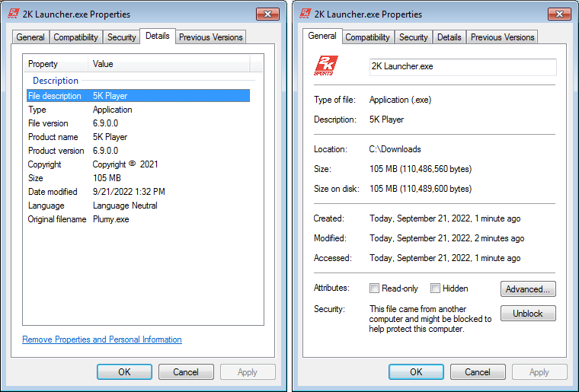Close the right properties window
579x392 pixels.
point(559,14)
